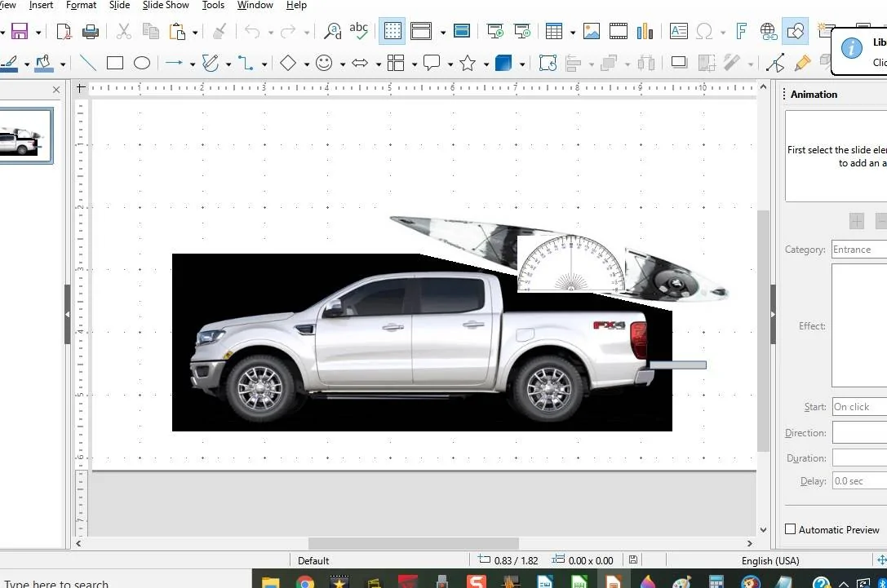The height and width of the screenshot is (588, 887).
Task: Click the Print icon
Action: click(91, 31)
